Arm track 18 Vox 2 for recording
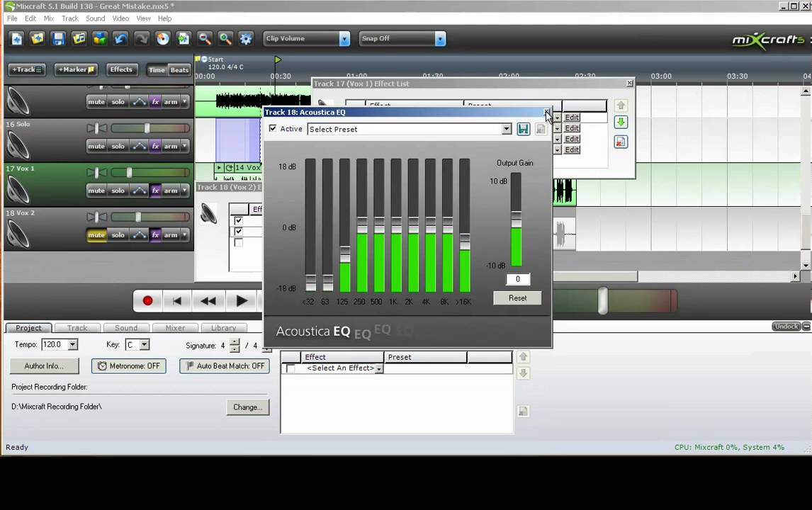Image resolution: width=812 pixels, height=510 pixels. pyautogui.click(x=171, y=235)
